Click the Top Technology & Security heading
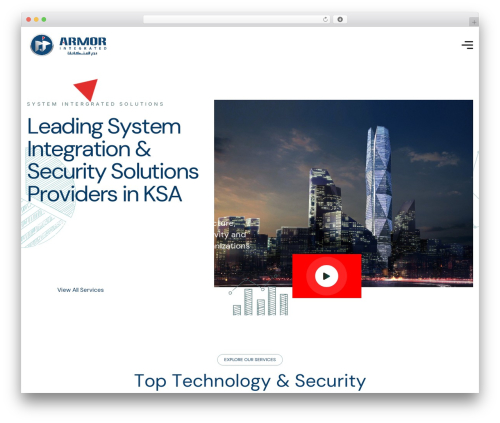 click(x=250, y=381)
